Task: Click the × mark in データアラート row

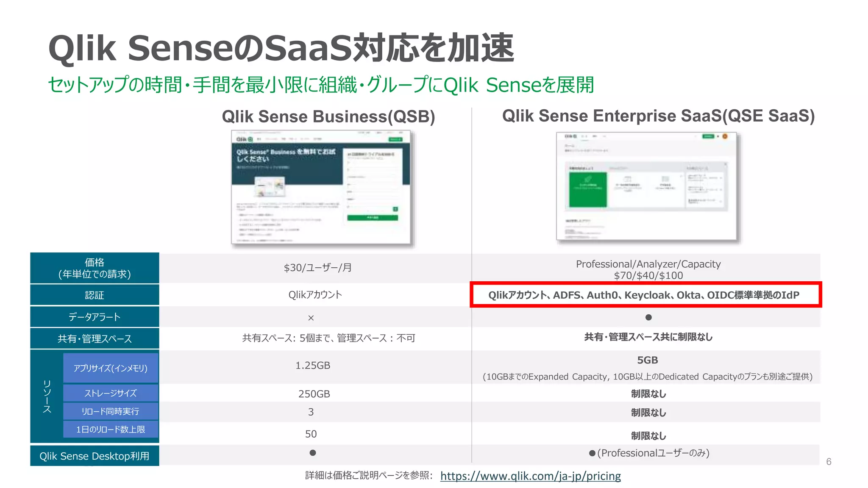Action: point(311,318)
